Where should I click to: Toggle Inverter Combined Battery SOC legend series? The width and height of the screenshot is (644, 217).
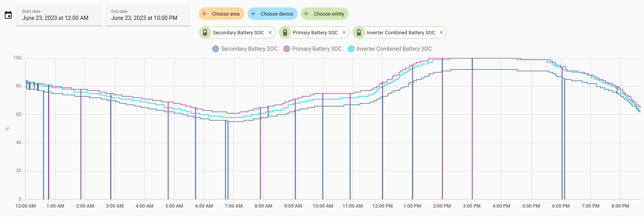390,49
